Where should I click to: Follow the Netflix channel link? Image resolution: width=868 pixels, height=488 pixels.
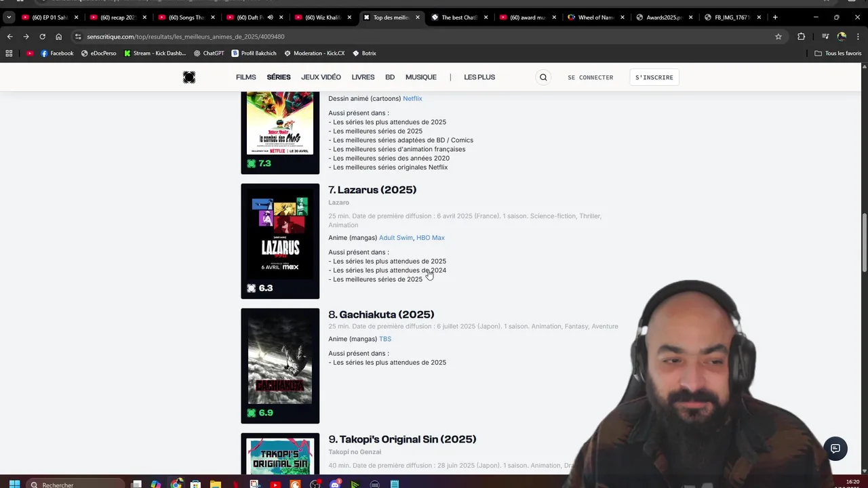(412, 99)
